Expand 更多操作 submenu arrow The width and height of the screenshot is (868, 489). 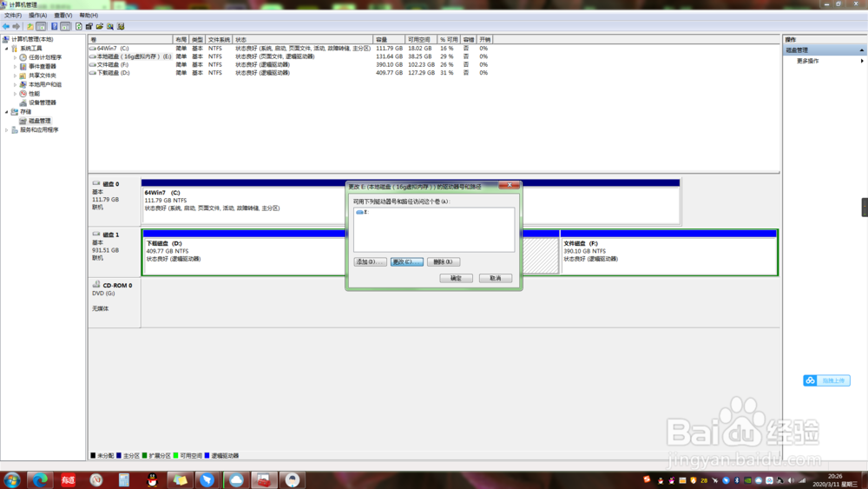(x=862, y=61)
